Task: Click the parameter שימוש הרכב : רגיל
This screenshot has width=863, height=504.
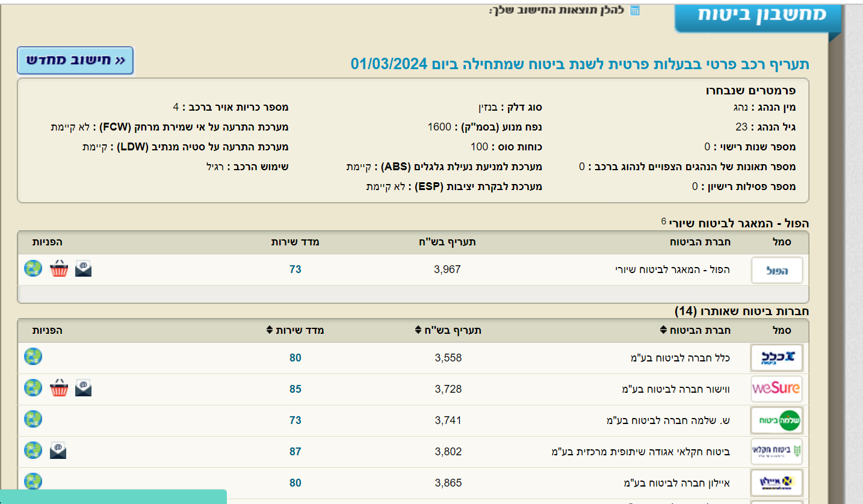Action: click(x=247, y=166)
